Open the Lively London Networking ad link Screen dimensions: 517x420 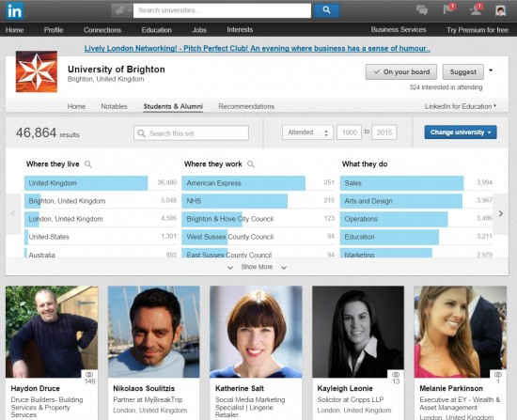coord(258,49)
